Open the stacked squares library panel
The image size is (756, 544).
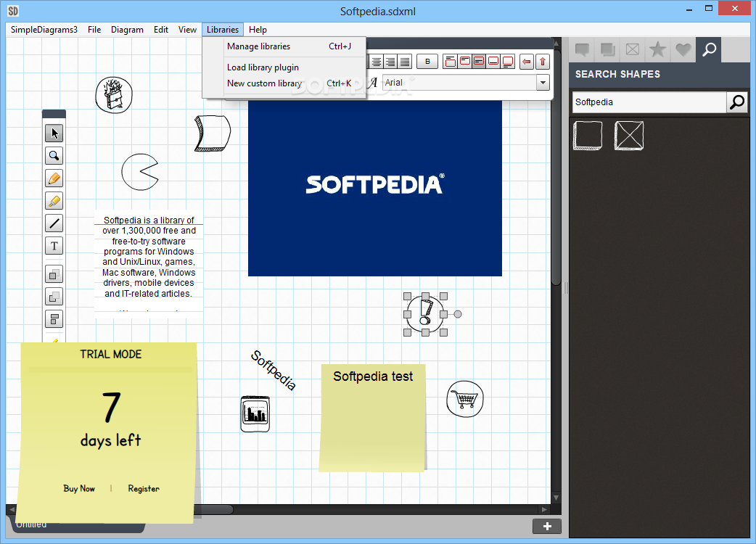pyautogui.click(x=607, y=49)
